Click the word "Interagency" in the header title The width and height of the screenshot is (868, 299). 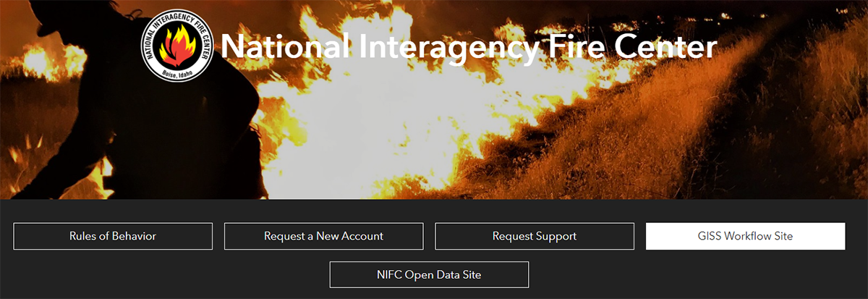pos(439,48)
